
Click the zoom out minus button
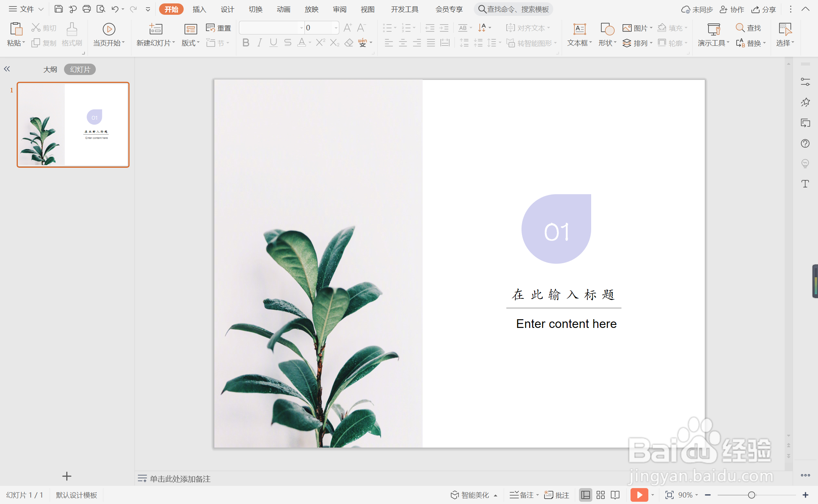708,495
